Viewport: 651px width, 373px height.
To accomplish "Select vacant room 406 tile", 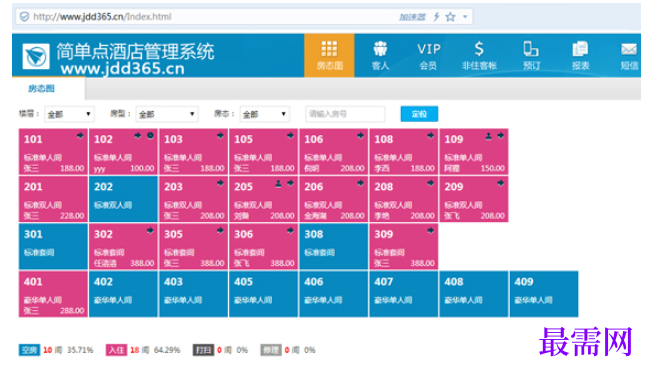I will 334,294.
